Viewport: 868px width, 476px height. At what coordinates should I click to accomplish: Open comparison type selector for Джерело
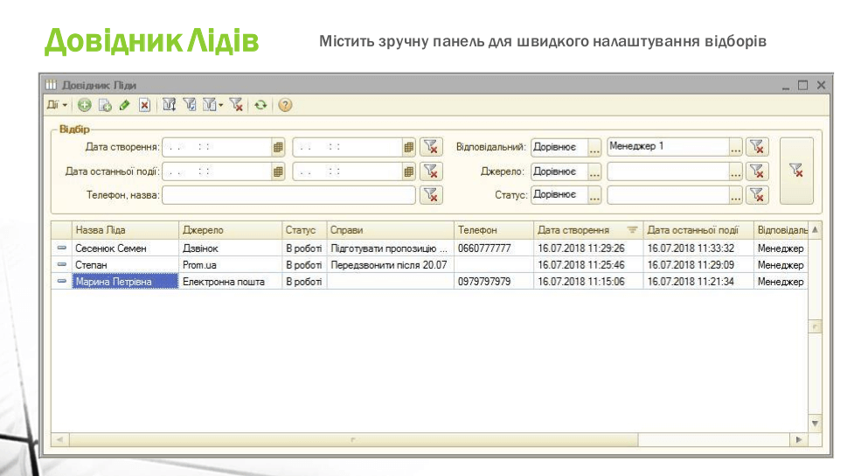594,171
